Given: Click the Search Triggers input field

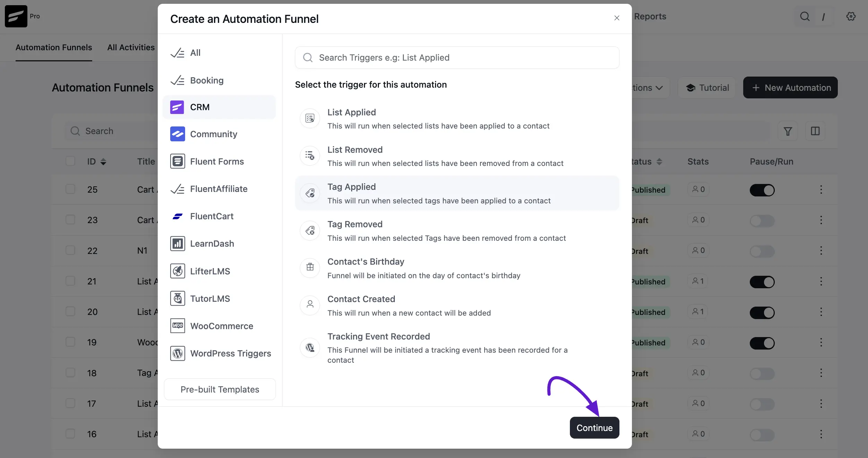Looking at the screenshot, I should point(457,58).
